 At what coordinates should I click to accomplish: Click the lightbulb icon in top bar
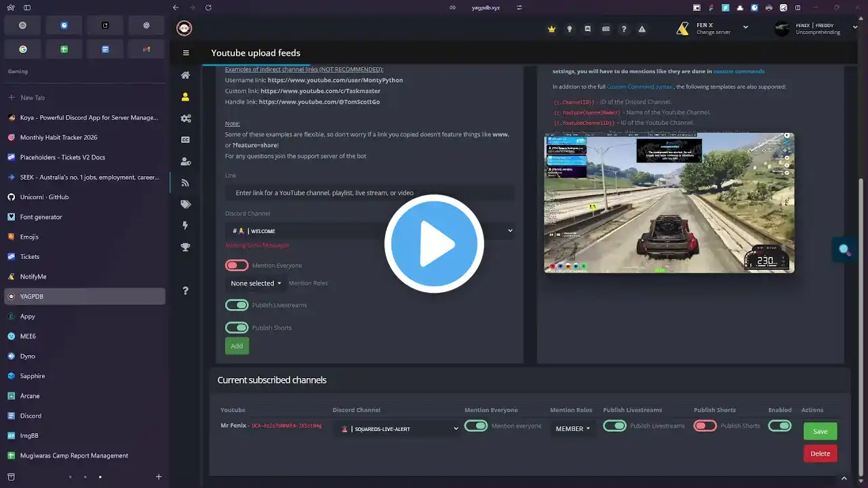pos(570,29)
